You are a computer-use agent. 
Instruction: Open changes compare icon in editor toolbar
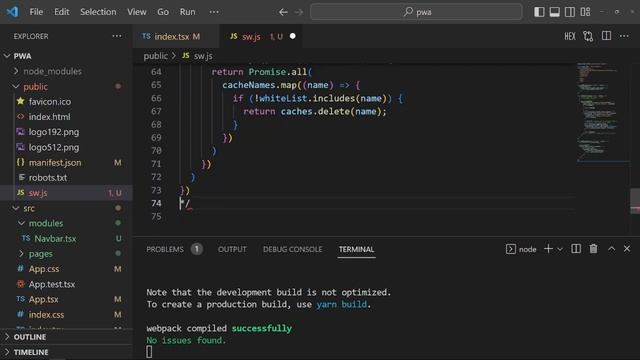click(x=588, y=36)
